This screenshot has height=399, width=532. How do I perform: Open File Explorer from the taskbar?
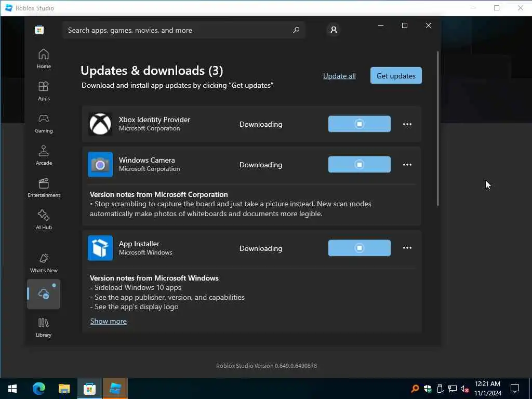coord(64,389)
